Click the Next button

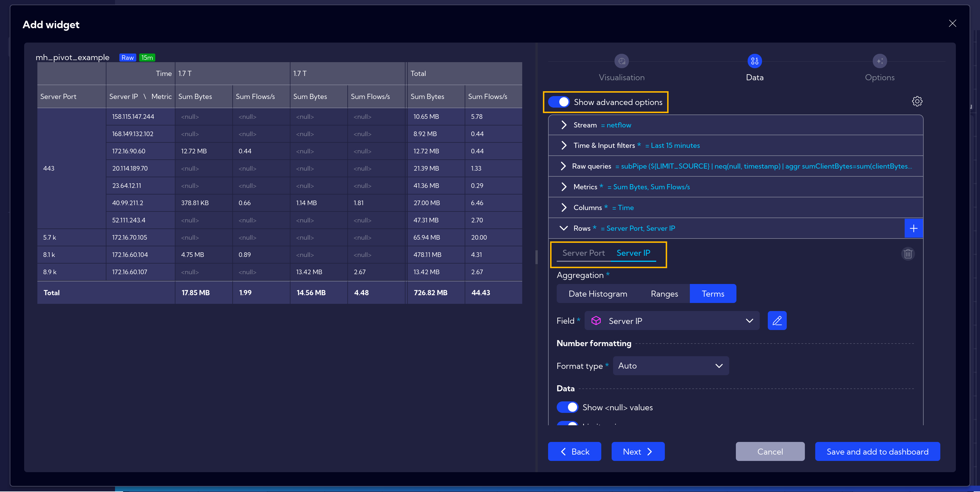click(638, 452)
